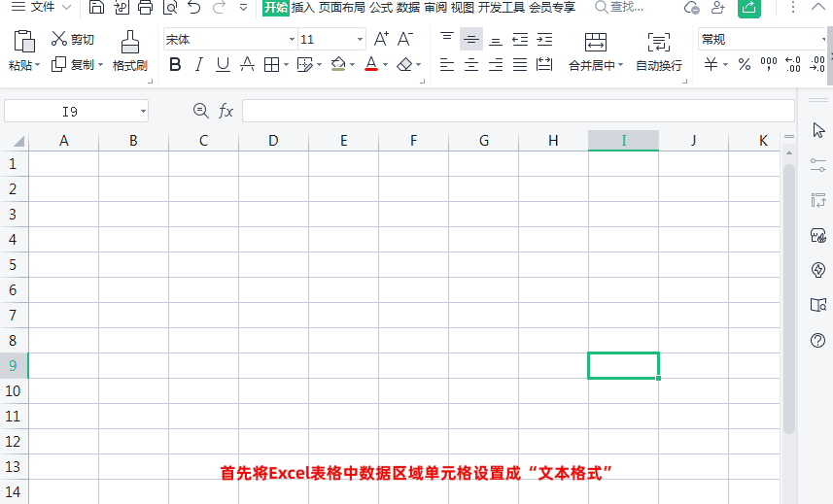Align text left

[447, 65]
